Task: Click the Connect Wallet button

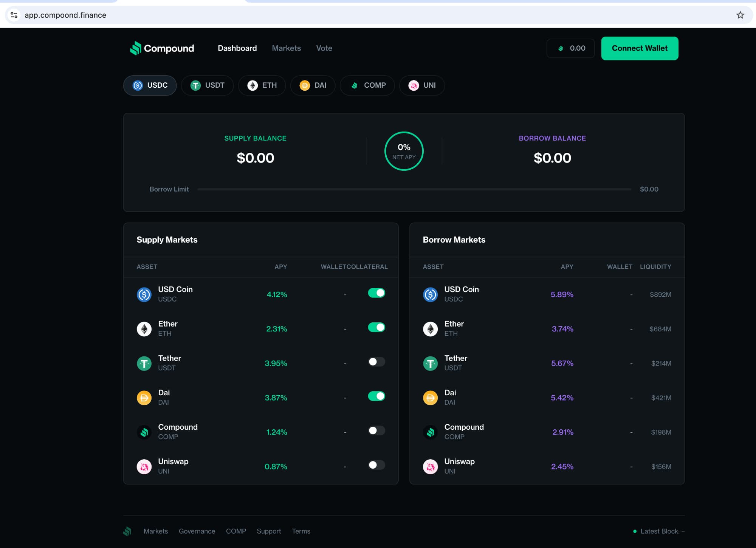Action: 640,48
